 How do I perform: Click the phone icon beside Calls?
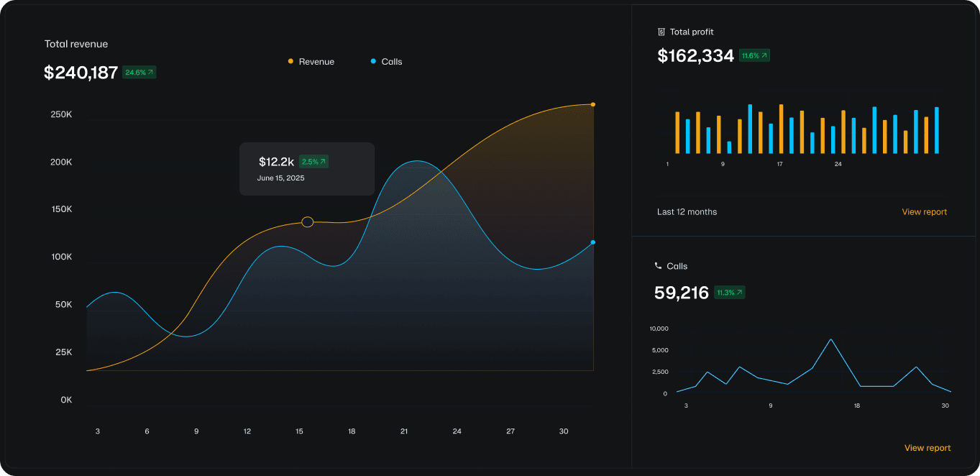point(658,265)
